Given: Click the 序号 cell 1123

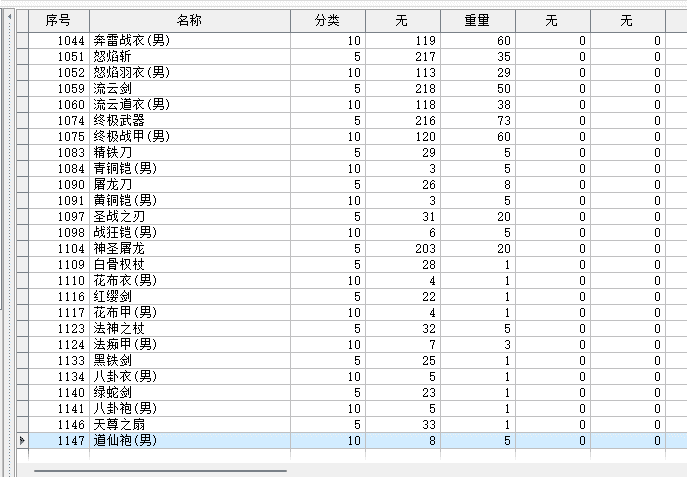Looking at the screenshot, I should [x=59, y=329].
